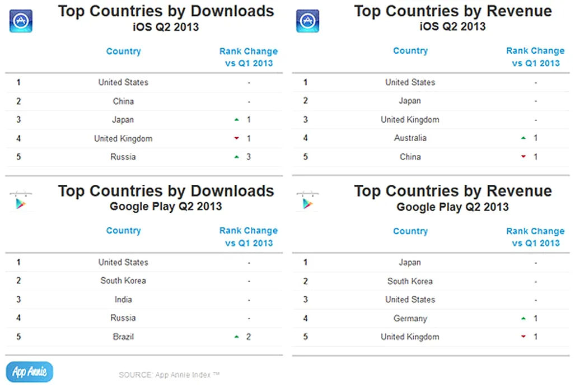The height and width of the screenshot is (392, 575).
Task: Click Country header in Google Play Revenue table
Action: click(x=410, y=231)
